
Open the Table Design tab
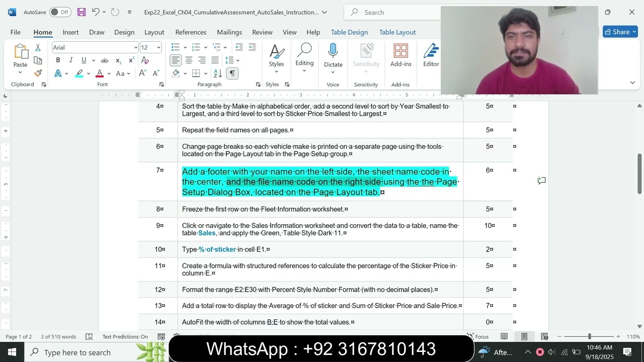[349, 32]
